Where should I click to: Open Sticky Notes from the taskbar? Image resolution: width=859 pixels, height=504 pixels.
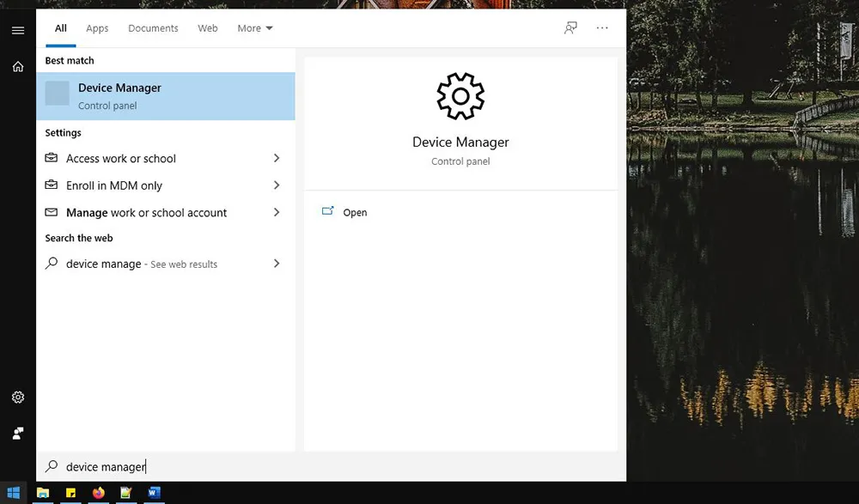[x=70, y=493]
